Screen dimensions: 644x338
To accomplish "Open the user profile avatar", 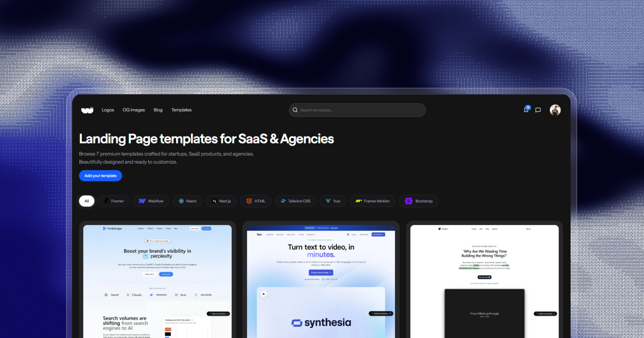I will click(555, 110).
